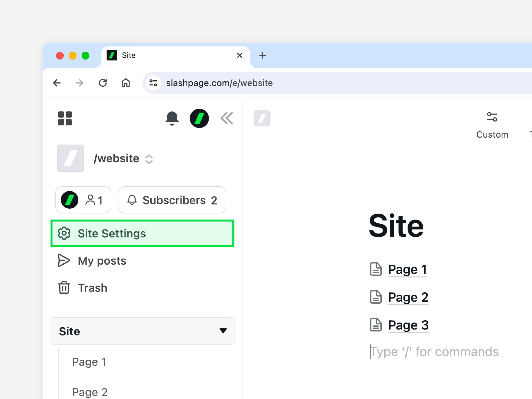
Task: Go back with browser back arrow
Action: [x=57, y=83]
